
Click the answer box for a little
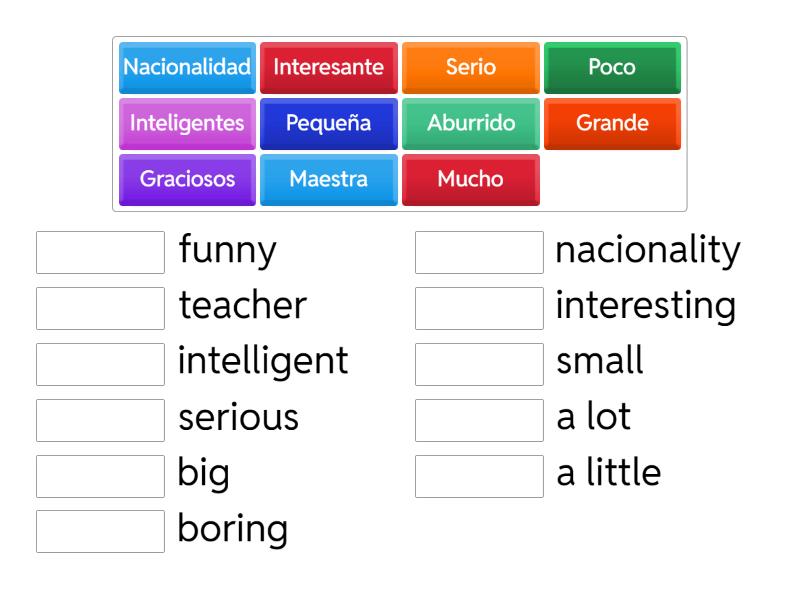pos(479,475)
